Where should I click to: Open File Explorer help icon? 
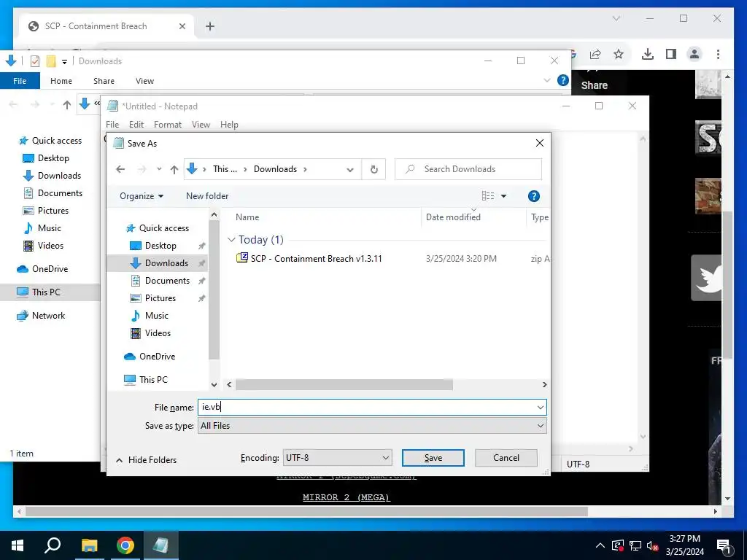(x=562, y=80)
